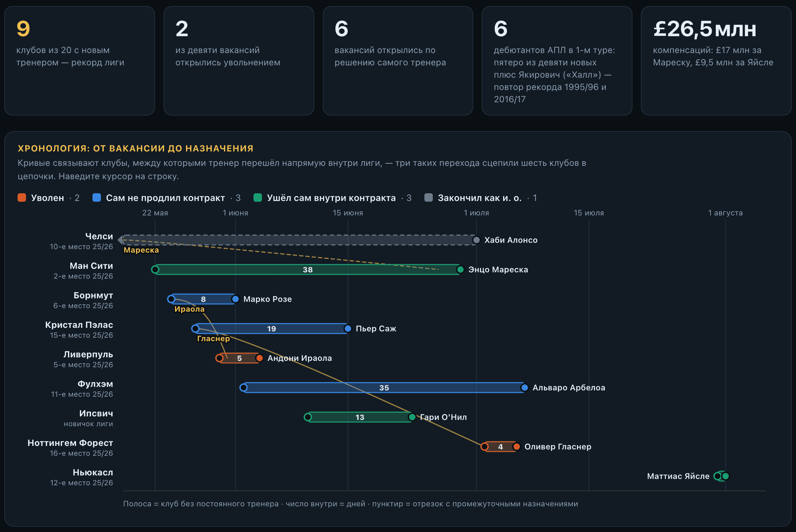The width and height of the screenshot is (796, 532).
Task: Click the hollow start dot of Ипсвич bar
Action: tap(308, 417)
